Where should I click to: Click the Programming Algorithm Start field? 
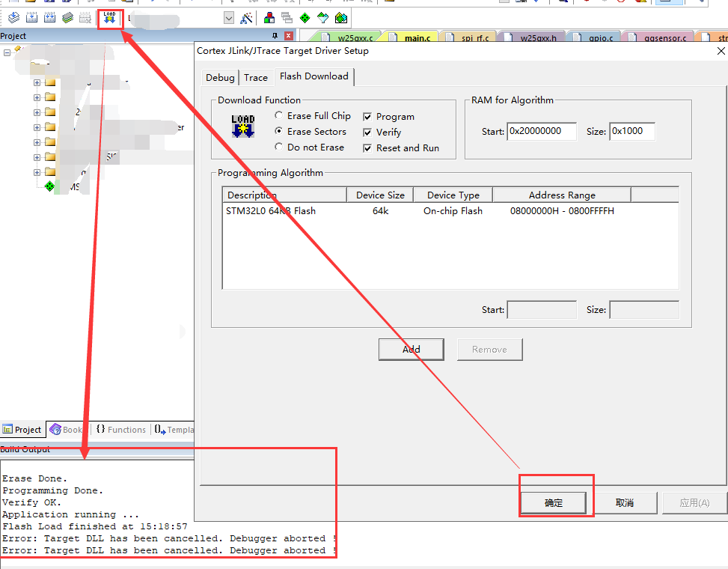point(542,310)
